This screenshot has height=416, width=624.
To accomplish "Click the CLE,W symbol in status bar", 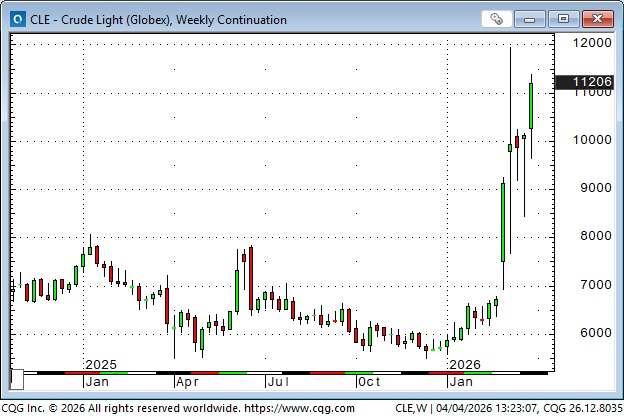I will (x=412, y=408).
